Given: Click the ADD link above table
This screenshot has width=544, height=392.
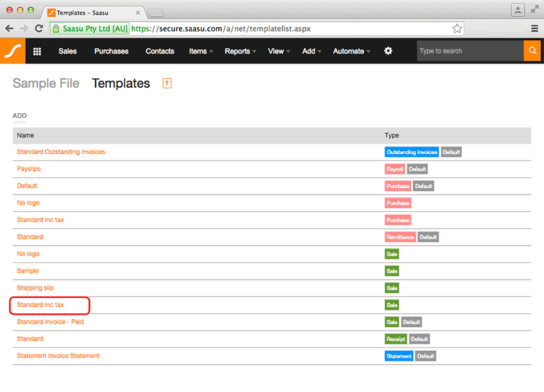Looking at the screenshot, I should pyautogui.click(x=20, y=116).
